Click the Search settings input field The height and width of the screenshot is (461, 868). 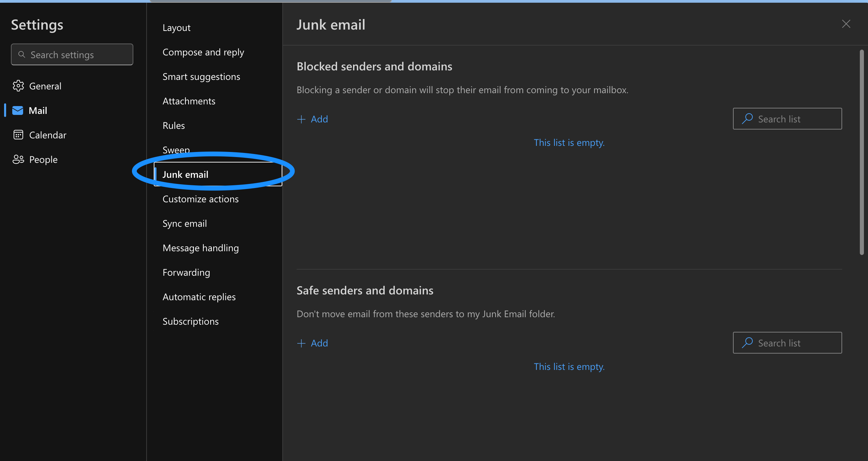coord(72,54)
